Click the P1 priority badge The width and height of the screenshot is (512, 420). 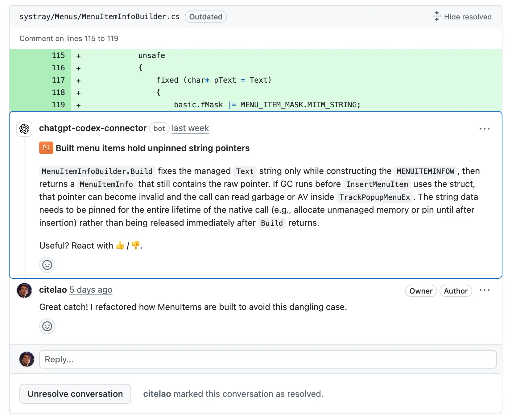[x=46, y=148]
